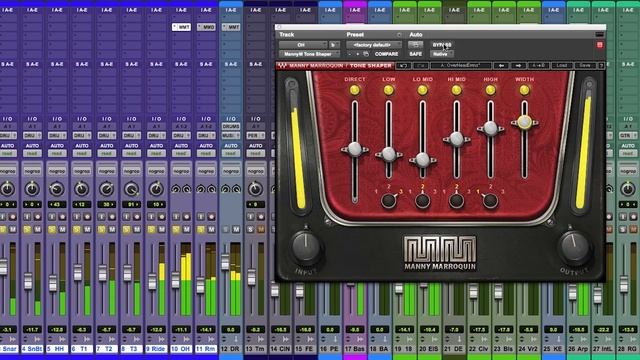Toggle the HIGH band yellow button
This screenshot has width=640, height=360.
(x=490, y=90)
